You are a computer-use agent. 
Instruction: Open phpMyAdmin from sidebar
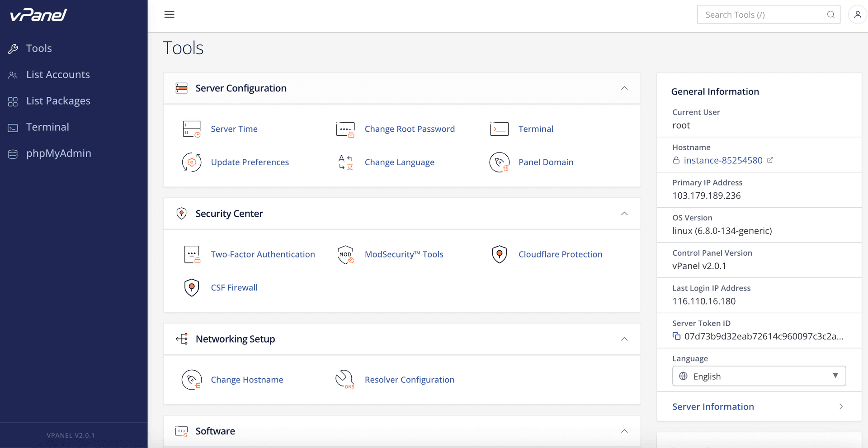tap(59, 153)
